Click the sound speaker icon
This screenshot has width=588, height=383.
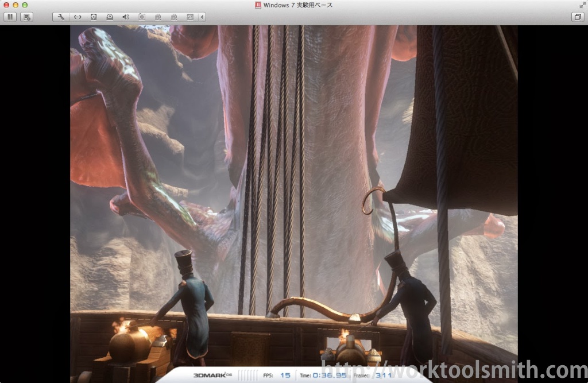(126, 17)
